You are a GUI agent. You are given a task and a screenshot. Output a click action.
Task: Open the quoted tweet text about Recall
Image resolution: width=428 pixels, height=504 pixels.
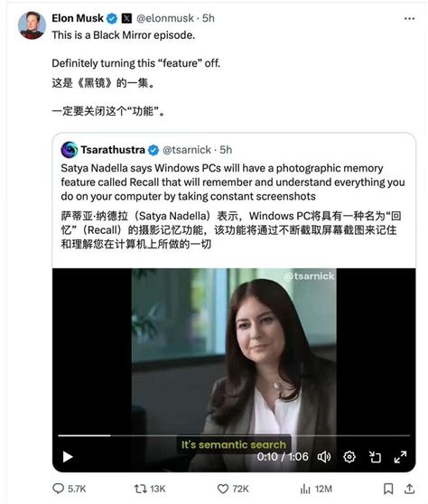pyautogui.click(x=233, y=182)
